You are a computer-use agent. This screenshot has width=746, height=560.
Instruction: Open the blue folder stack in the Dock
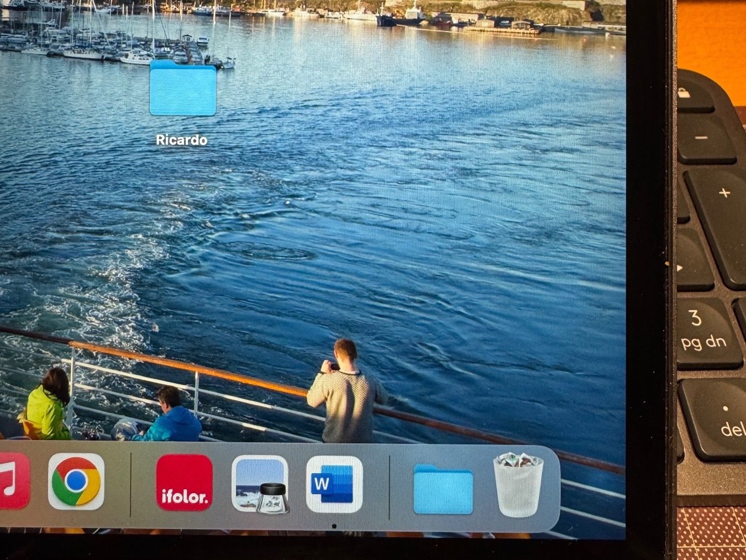click(443, 489)
